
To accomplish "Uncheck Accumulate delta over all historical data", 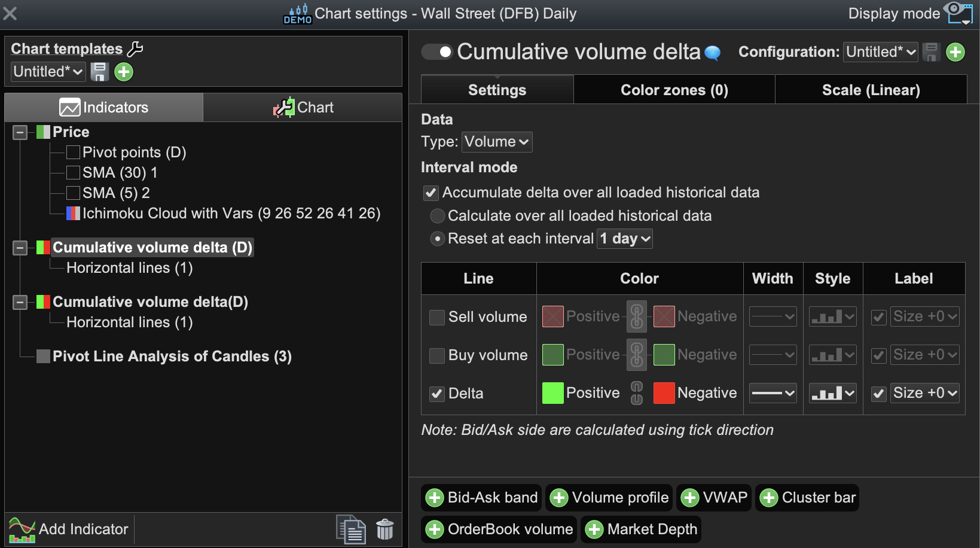I will [x=431, y=193].
